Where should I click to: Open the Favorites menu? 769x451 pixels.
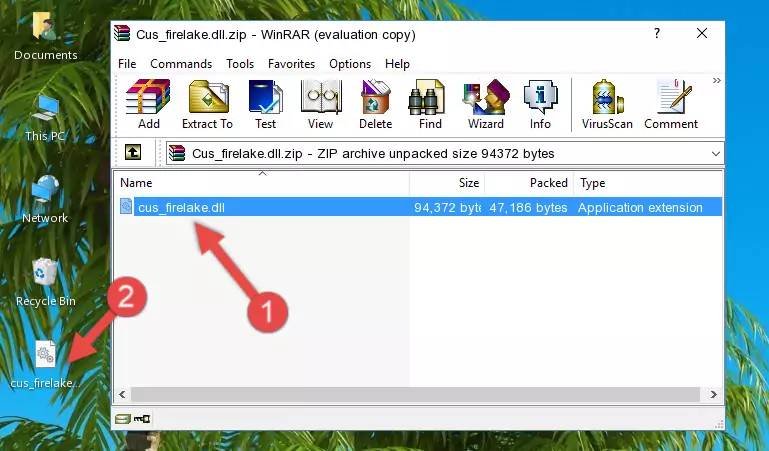coord(291,64)
